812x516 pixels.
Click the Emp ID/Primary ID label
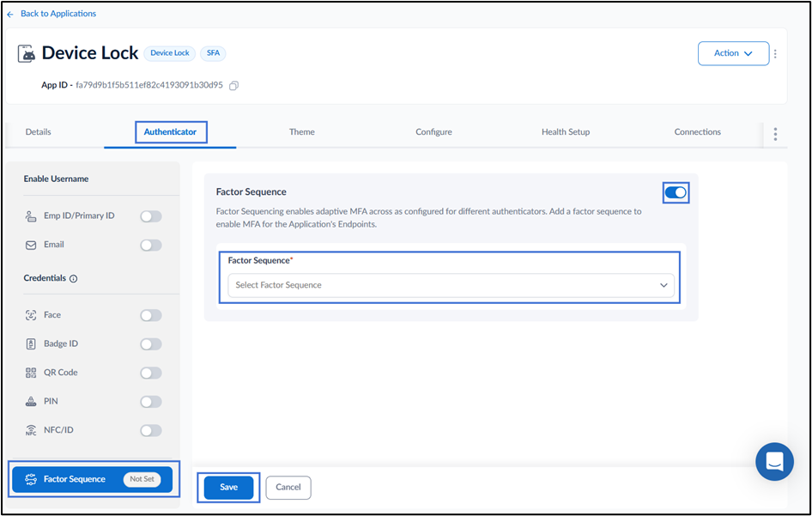point(79,216)
